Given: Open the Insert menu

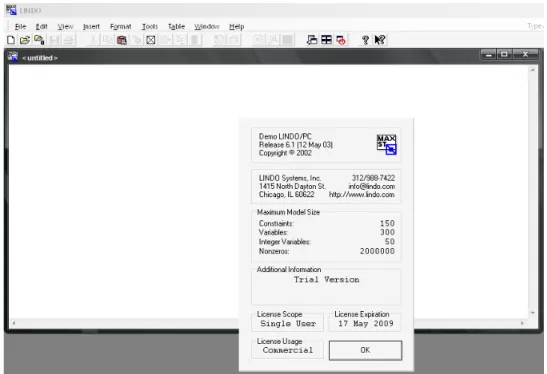Looking at the screenshot, I should pyautogui.click(x=91, y=27).
